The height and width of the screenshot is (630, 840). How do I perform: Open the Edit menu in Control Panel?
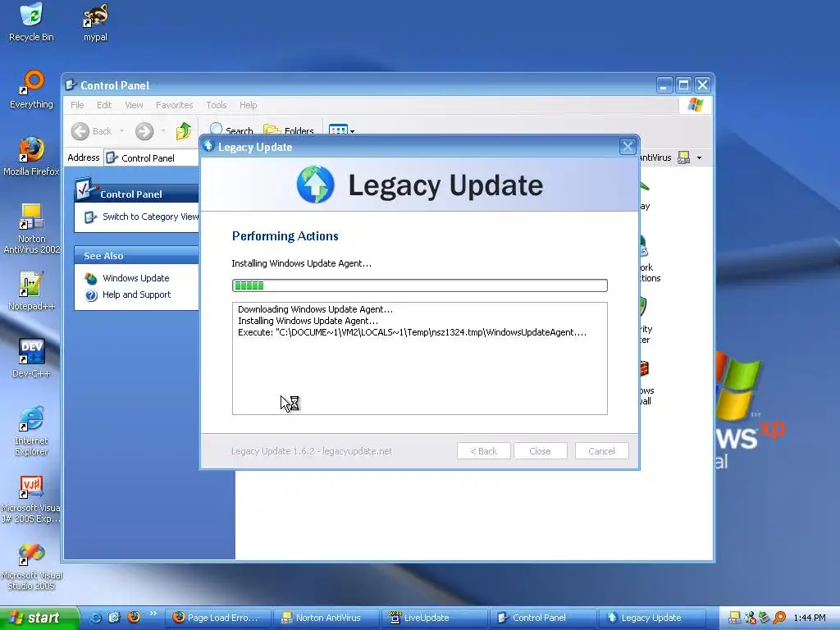104,105
